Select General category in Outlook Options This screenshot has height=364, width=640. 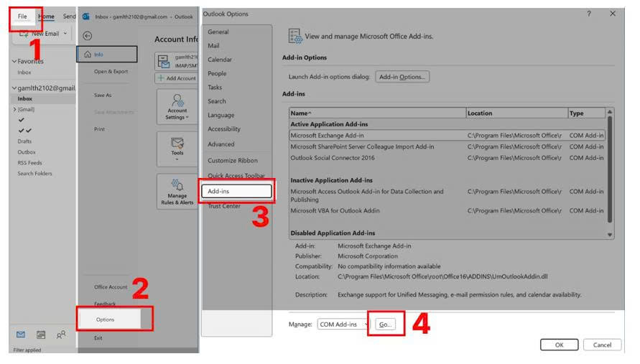pos(218,32)
